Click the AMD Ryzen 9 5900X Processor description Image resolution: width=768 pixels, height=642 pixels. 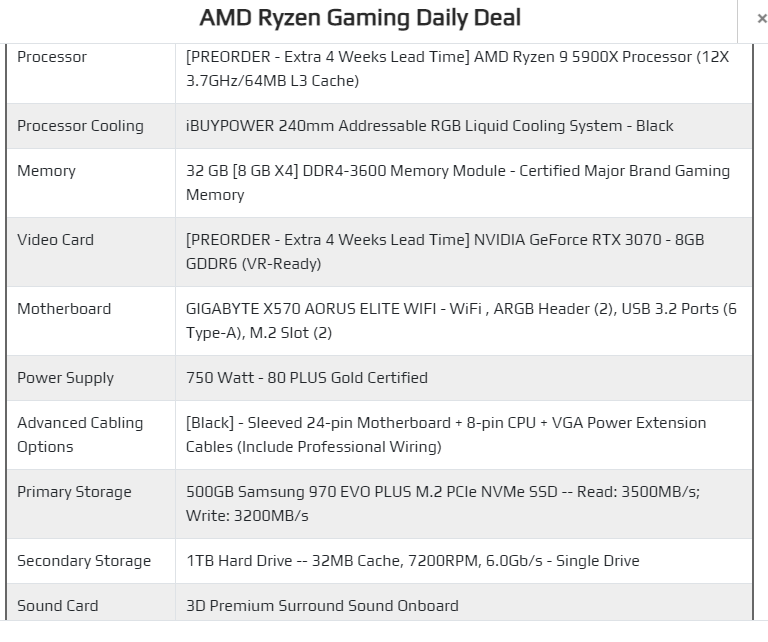click(457, 69)
